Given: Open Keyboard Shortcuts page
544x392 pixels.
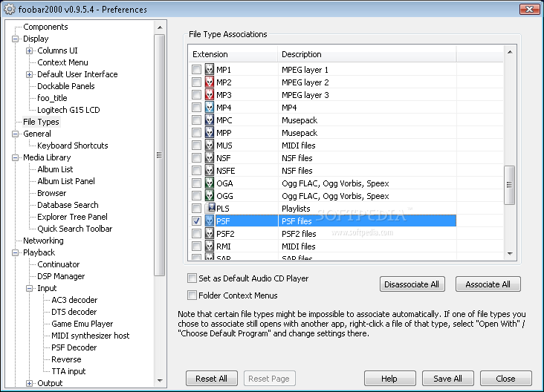Looking at the screenshot, I should (73, 146).
